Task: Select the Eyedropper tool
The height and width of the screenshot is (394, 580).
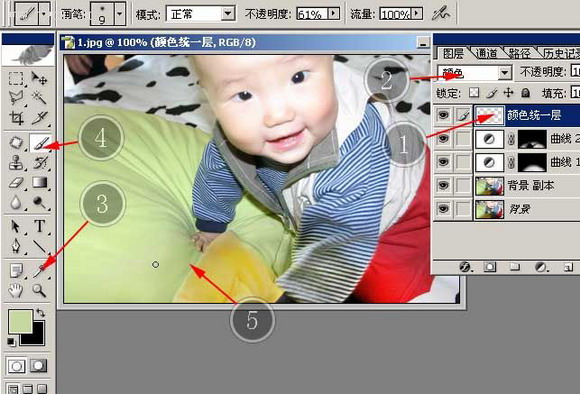Action: (39, 270)
